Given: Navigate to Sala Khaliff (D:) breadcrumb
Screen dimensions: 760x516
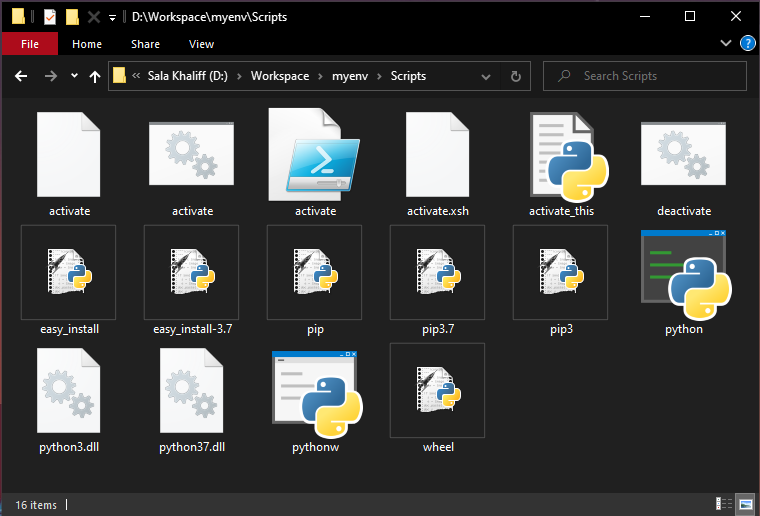Looking at the screenshot, I should pos(188,76).
